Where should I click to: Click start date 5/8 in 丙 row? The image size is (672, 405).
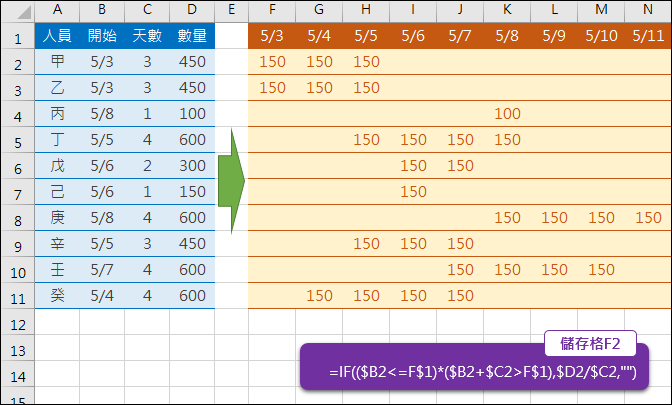point(102,114)
